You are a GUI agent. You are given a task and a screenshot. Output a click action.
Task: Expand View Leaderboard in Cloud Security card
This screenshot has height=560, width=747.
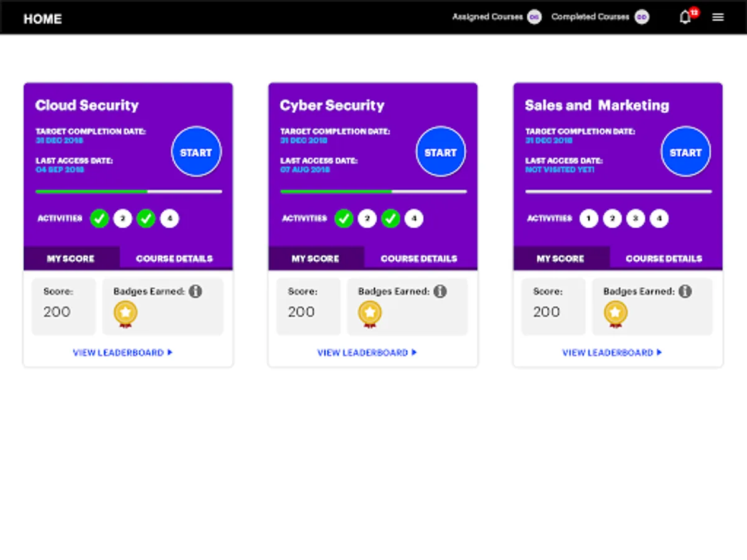coord(123,353)
